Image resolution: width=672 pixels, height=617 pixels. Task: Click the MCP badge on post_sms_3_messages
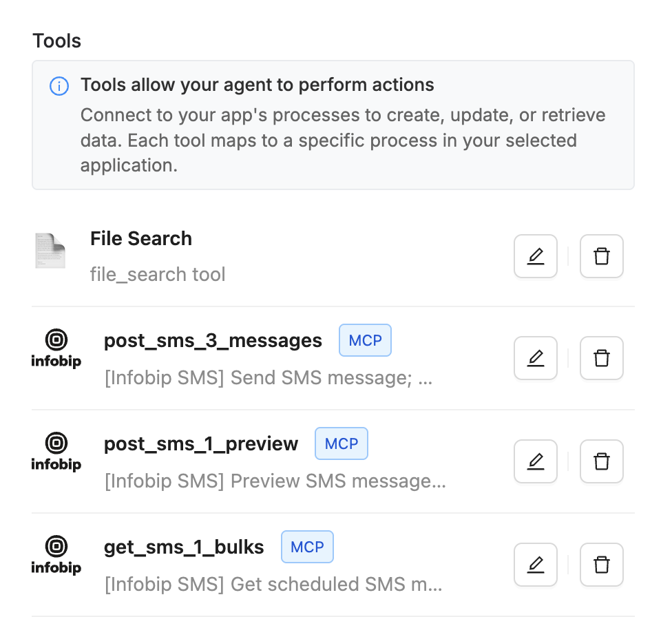coord(365,340)
